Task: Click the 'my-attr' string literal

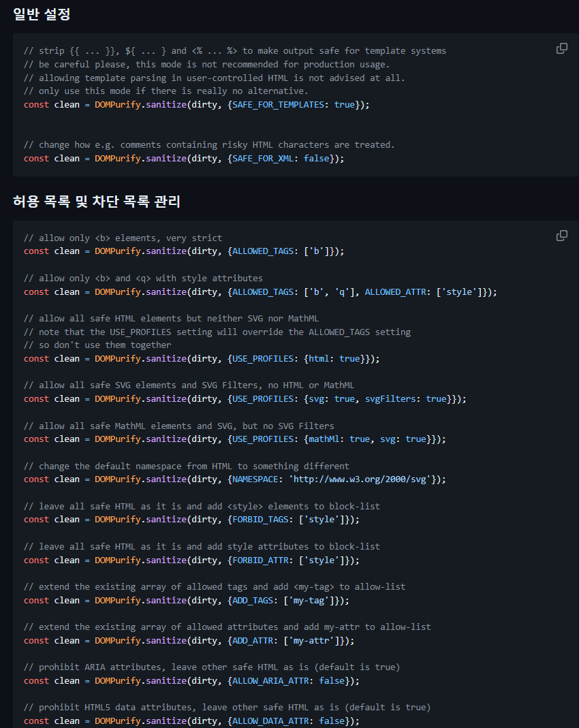Action: pos(311,641)
